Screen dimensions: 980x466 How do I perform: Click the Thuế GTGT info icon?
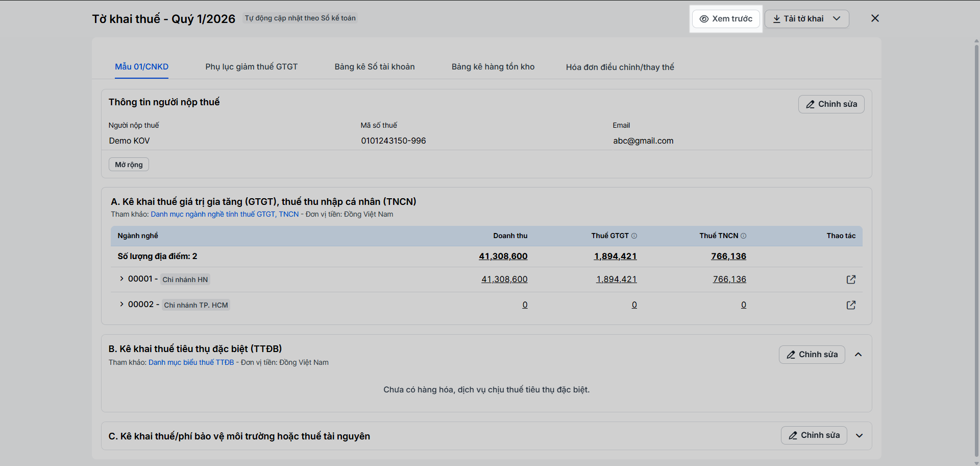tap(634, 236)
